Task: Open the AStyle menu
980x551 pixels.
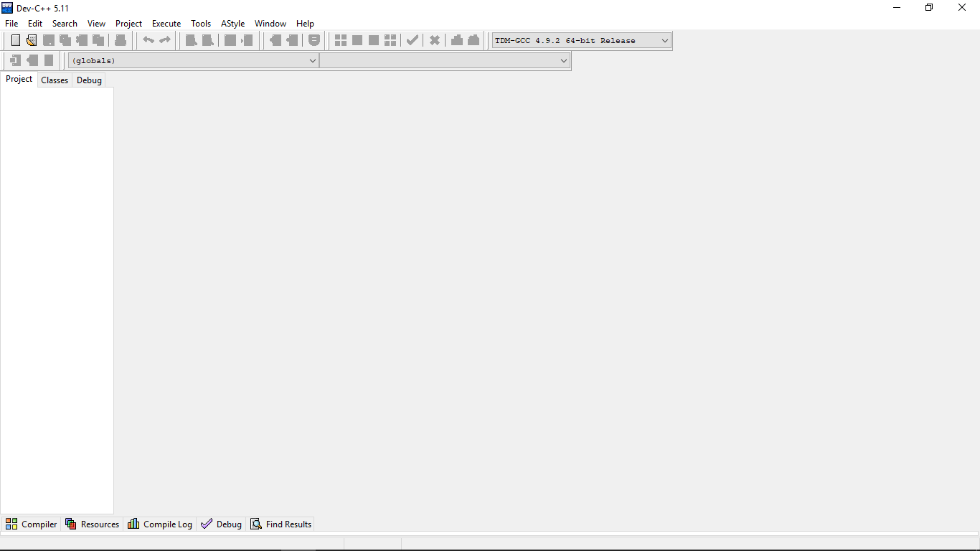Action: pos(233,24)
